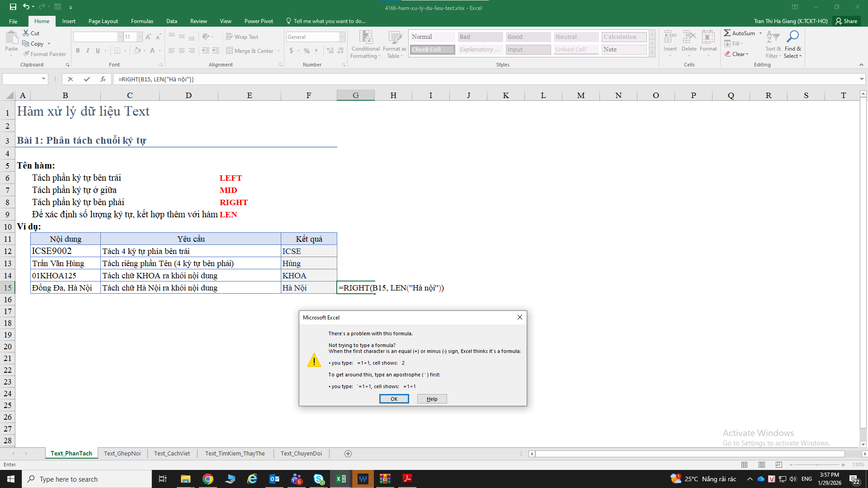
Task: Open the Formulas ribbon tab
Action: (x=142, y=21)
